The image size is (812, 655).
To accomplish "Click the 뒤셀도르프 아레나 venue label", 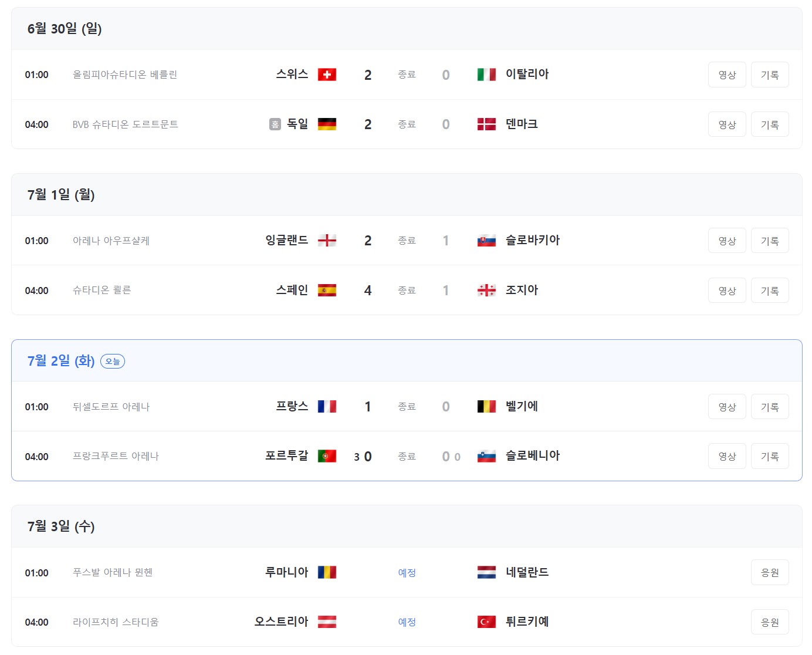I will [x=111, y=407].
